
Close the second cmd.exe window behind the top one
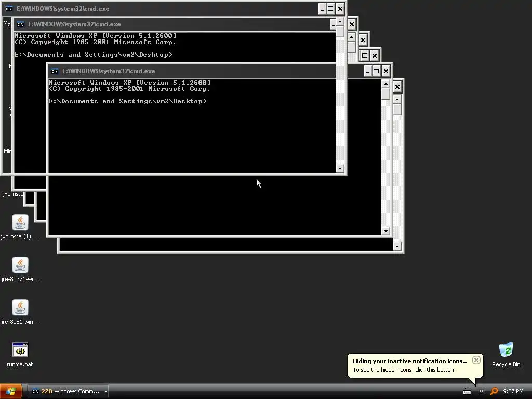click(352, 24)
